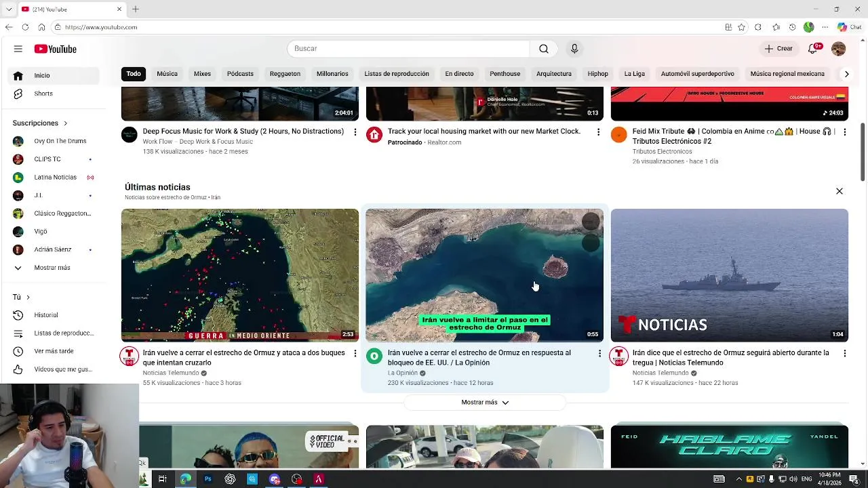Screen dimensions: 868x488
Task: Select the Mixes filter chip
Action: coord(202,74)
